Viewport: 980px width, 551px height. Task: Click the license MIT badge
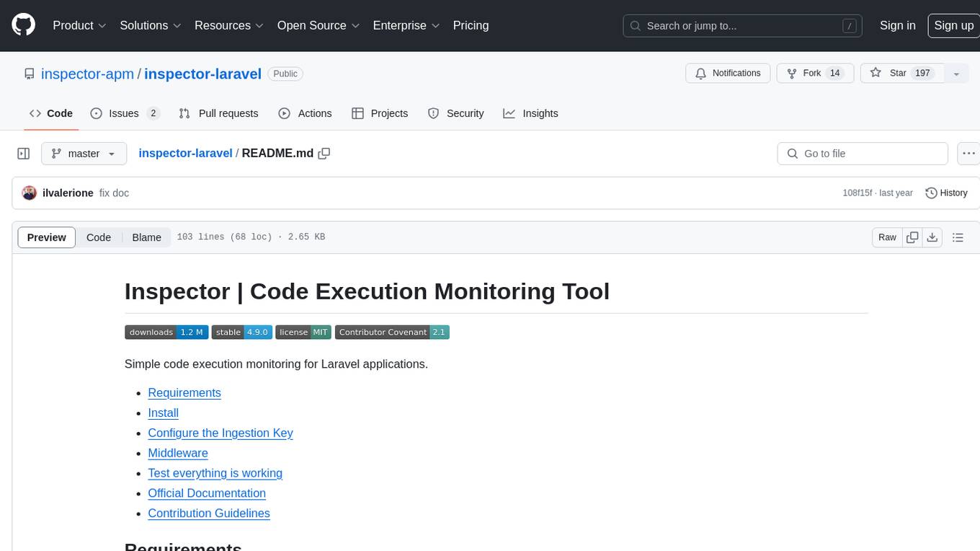[x=303, y=332]
